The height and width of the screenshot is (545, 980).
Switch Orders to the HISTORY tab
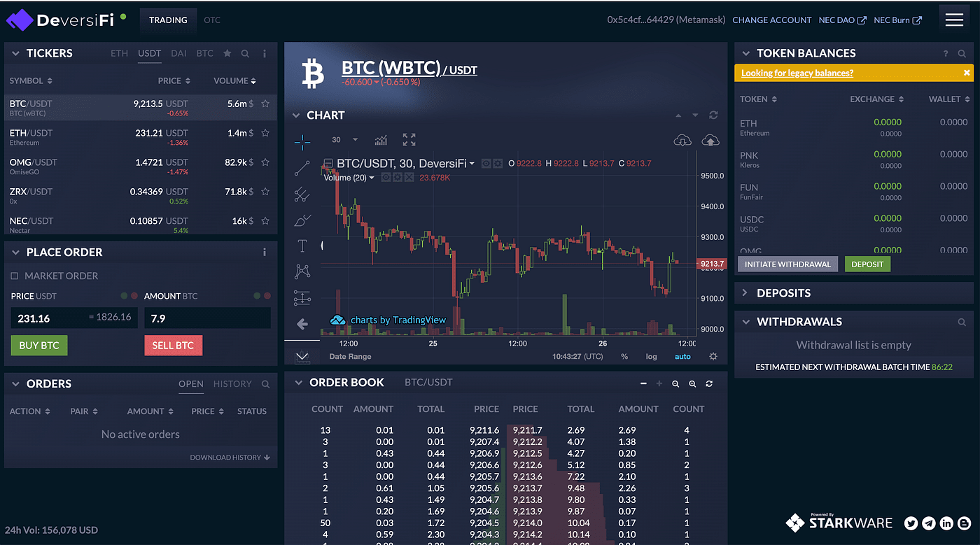[232, 384]
